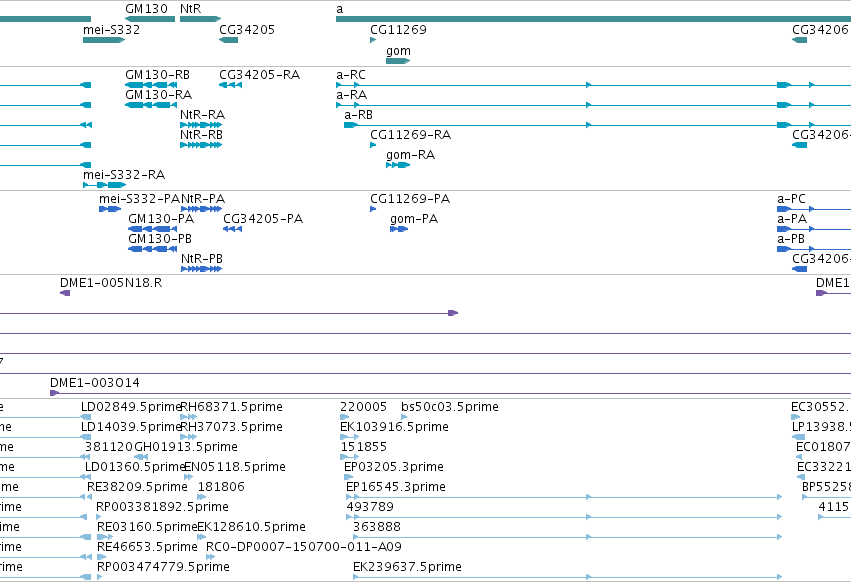Screen dimensions: 851x582
Task: Select the gom-PA protein label
Action: pos(414,219)
